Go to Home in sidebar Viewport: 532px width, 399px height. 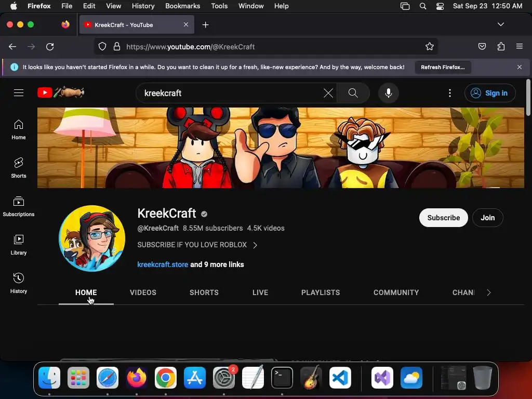pos(19,129)
